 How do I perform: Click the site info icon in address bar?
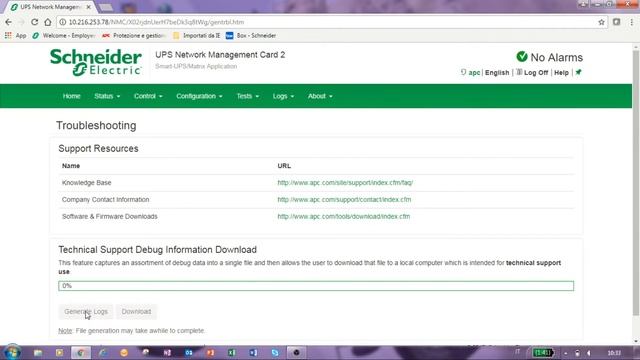click(x=62, y=22)
